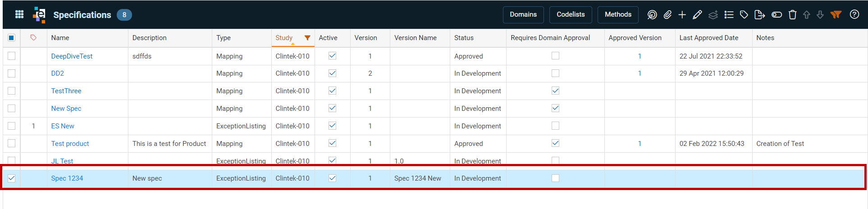This screenshot has height=209, width=868.
Task: Sort by the Status column header
Action: 464,38
